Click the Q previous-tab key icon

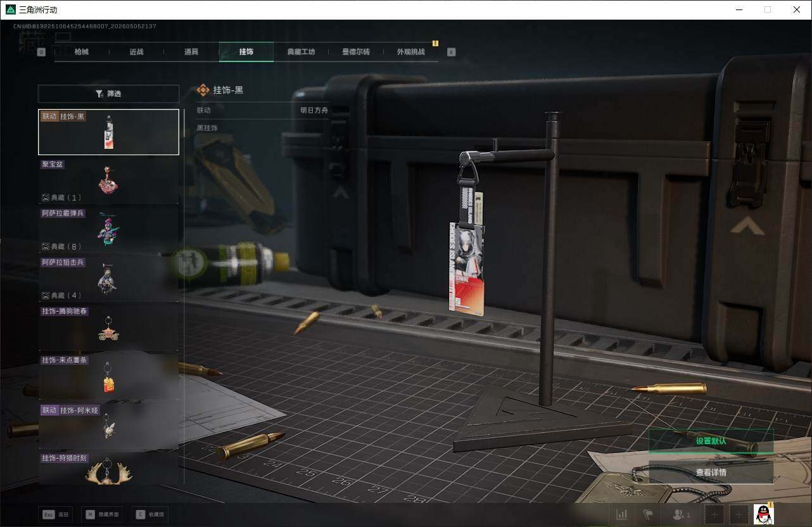(x=41, y=53)
